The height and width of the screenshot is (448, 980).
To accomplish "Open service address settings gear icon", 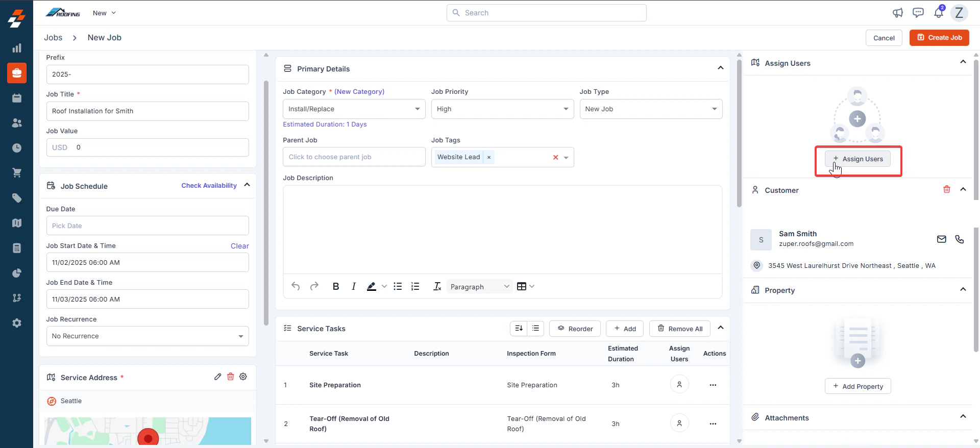I will click(x=243, y=377).
